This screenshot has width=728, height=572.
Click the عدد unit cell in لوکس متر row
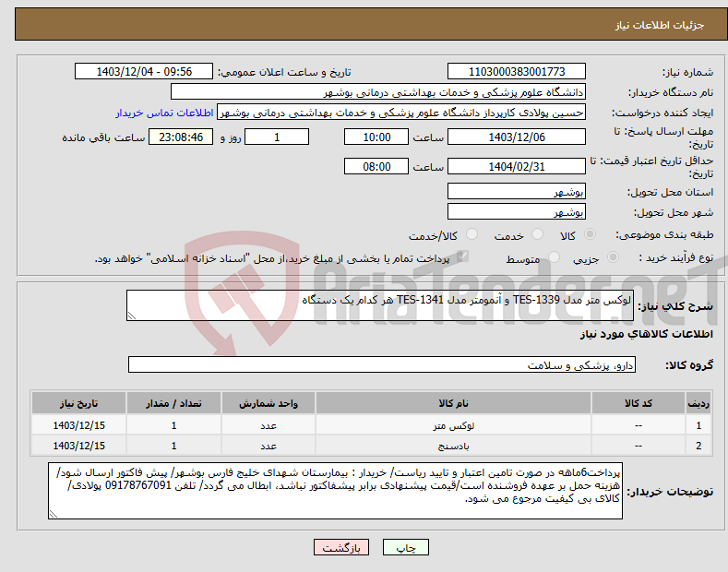(269, 425)
